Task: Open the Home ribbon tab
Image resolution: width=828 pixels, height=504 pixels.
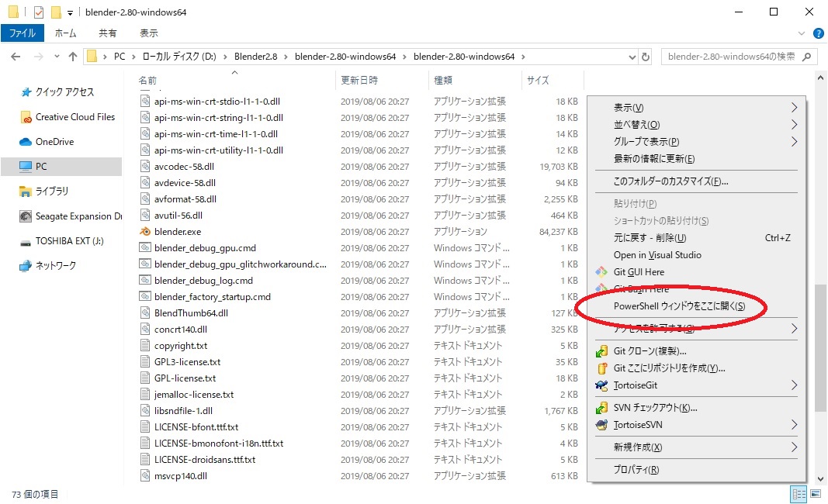Action: pyautogui.click(x=65, y=33)
